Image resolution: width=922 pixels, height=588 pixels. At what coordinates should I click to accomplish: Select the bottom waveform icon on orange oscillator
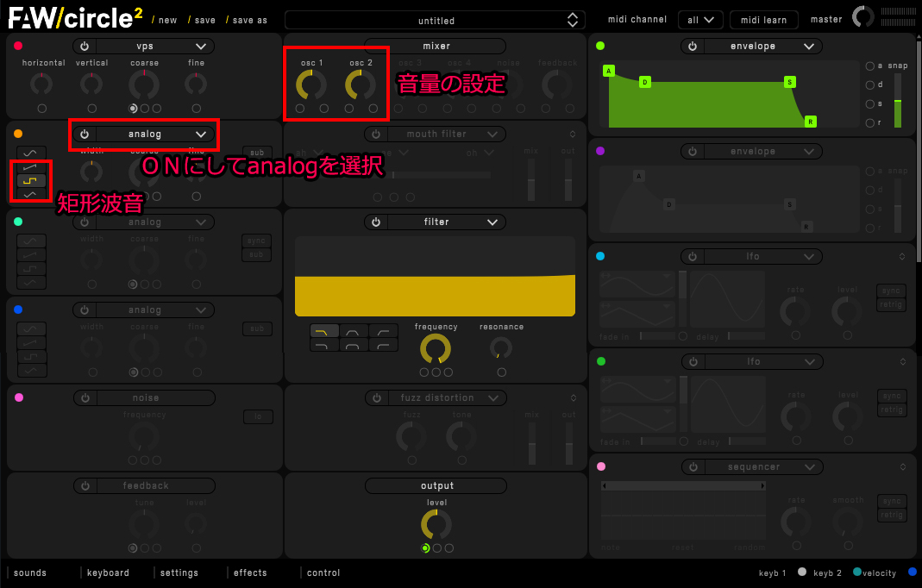pos(31,194)
